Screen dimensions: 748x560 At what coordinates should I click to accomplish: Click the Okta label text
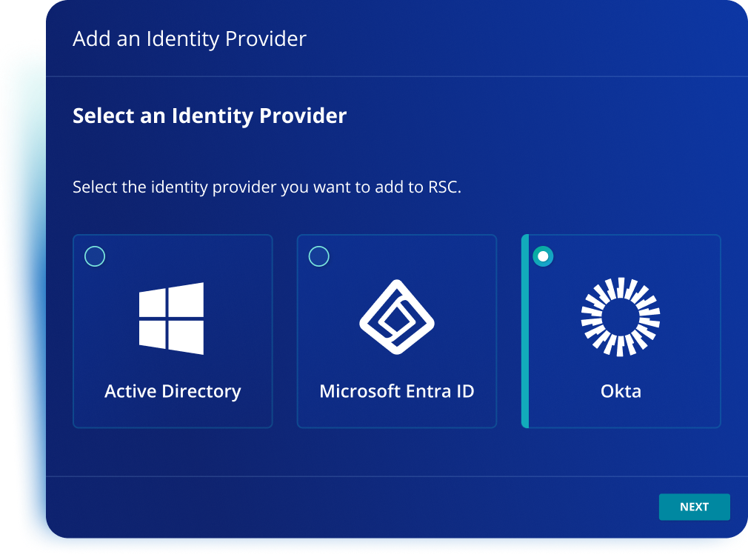pos(621,391)
